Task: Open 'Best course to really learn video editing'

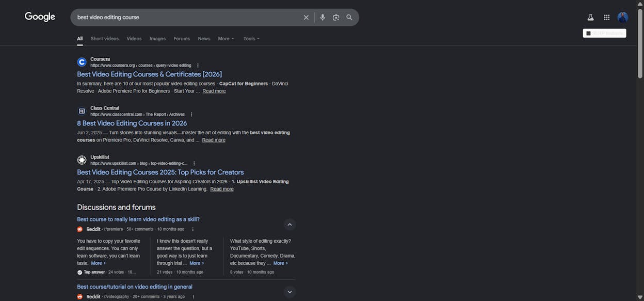Action: point(138,219)
